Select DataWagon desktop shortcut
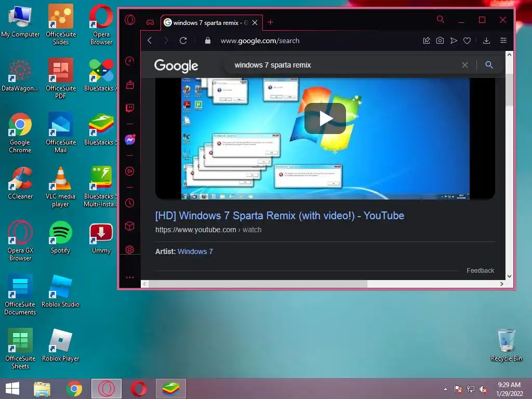532x399 pixels. (20, 76)
